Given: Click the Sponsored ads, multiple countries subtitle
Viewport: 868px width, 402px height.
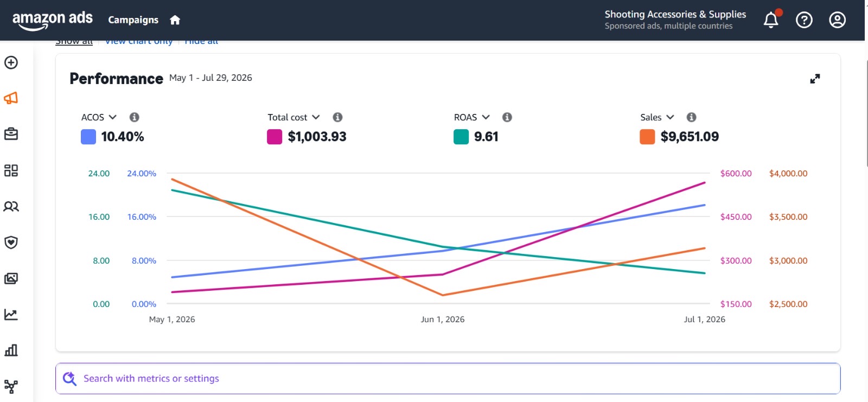Looking at the screenshot, I should (668, 26).
